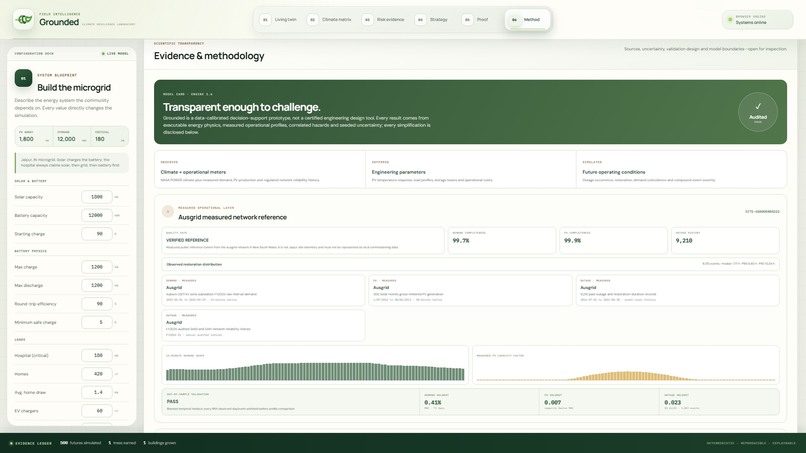Click the 99.9% PV completeness card
806x453 pixels.
tap(613, 241)
